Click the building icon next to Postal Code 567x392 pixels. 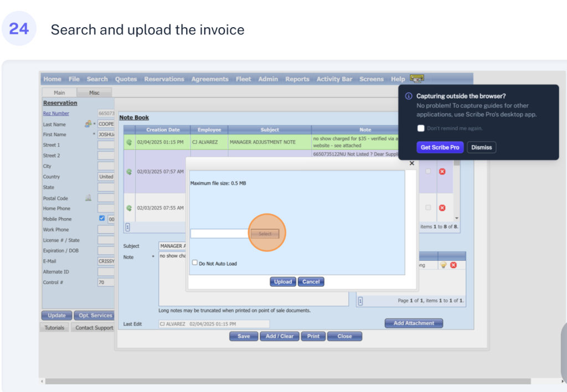(88, 198)
